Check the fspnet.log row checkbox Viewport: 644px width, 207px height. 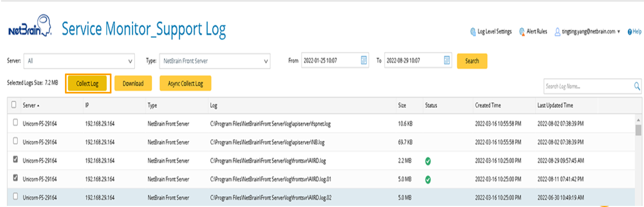(16, 122)
